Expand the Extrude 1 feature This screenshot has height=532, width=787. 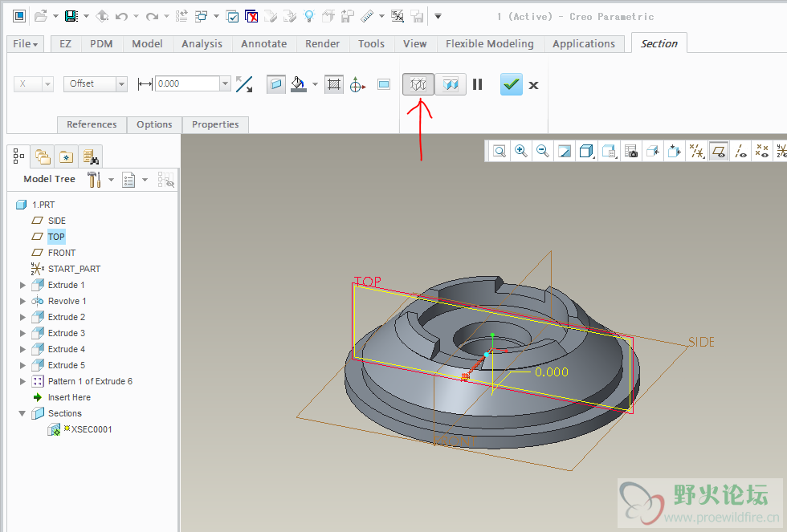[x=22, y=285]
